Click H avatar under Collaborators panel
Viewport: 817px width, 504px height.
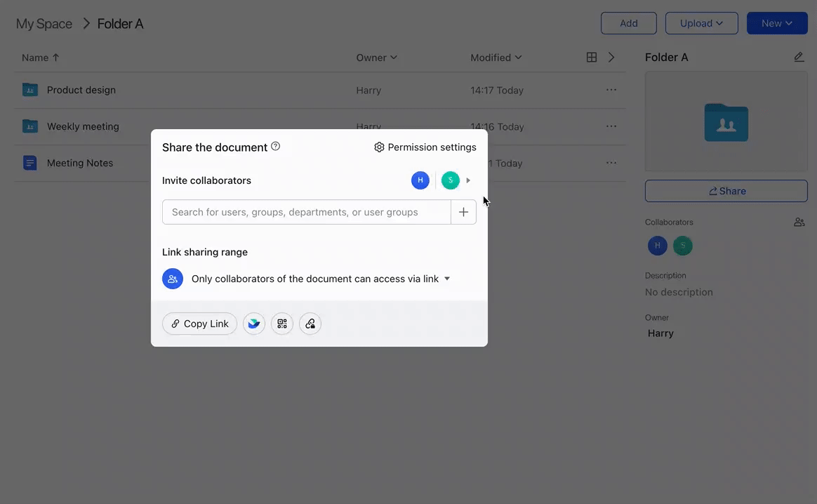(x=658, y=246)
